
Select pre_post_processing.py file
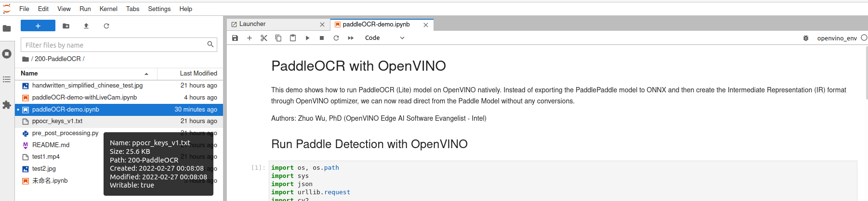coord(65,133)
